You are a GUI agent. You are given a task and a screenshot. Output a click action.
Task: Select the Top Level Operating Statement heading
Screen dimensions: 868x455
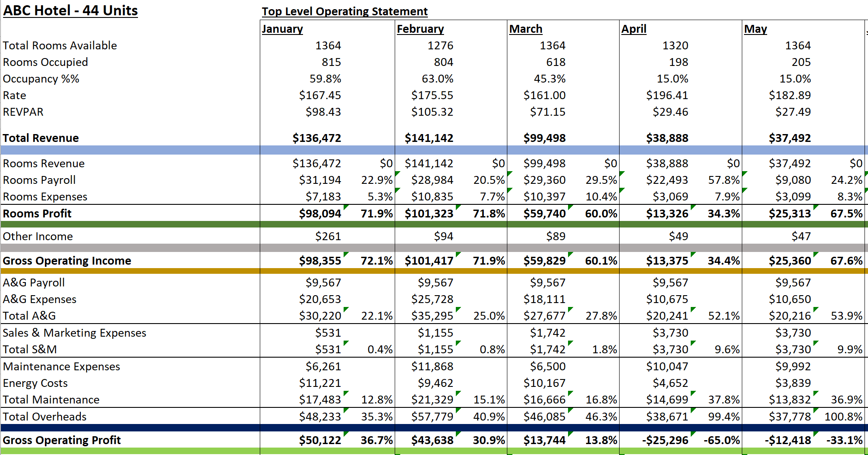pyautogui.click(x=344, y=11)
